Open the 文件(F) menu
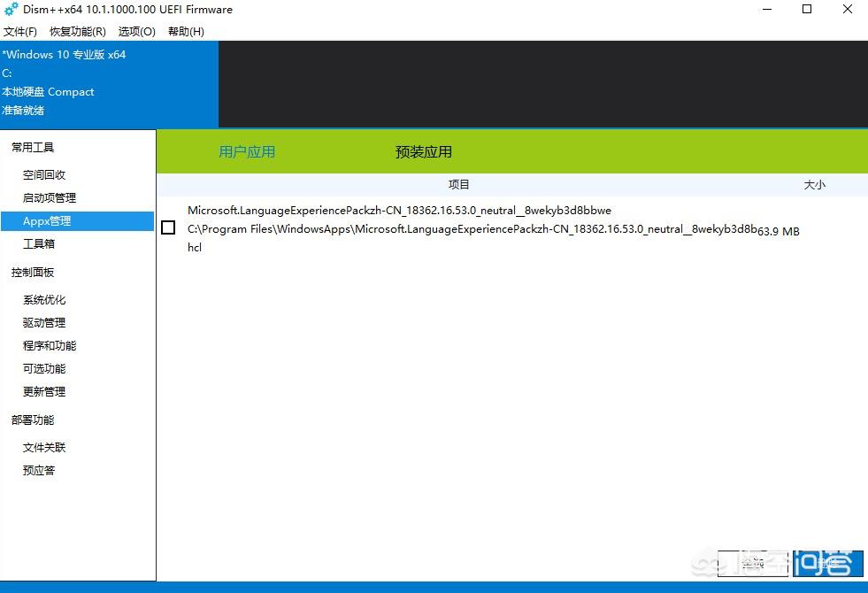This screenshot has width=868, height=593. point(20,32)
